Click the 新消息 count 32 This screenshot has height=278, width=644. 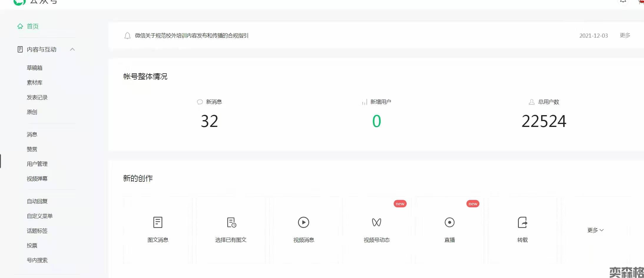(209, 121)
